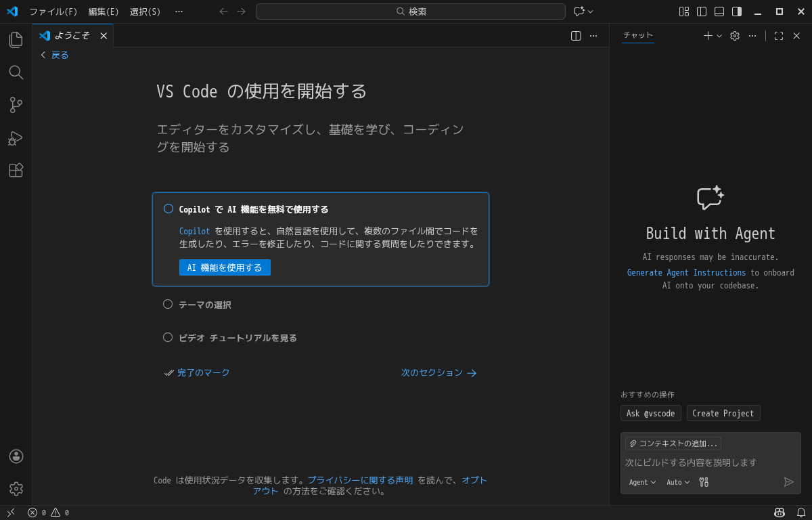Click the ビデオ チュートリアルを見る step title
The image size is (812, 520).
coord(238,338)
